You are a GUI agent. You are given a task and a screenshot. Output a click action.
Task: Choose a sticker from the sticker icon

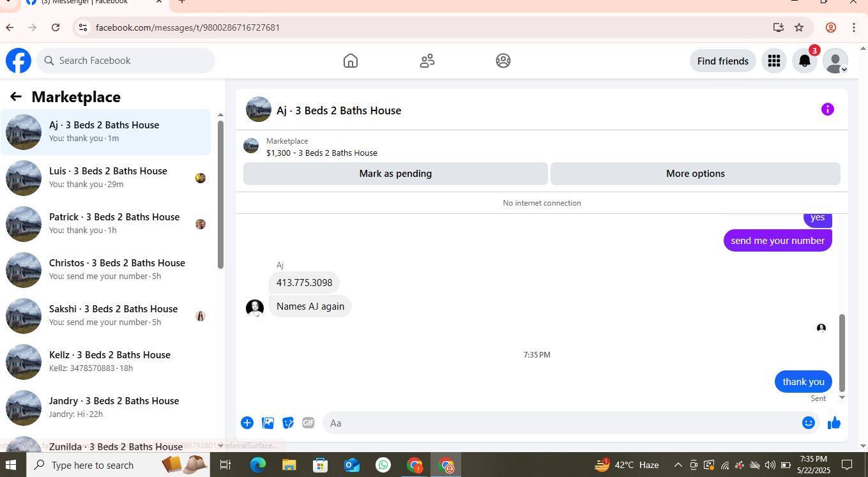288,423
